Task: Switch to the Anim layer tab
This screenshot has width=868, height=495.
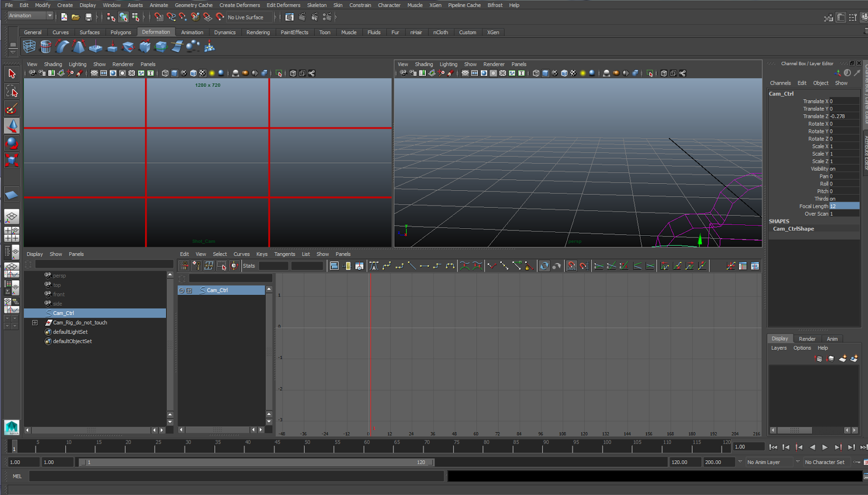Action: [x=832, y=339]
